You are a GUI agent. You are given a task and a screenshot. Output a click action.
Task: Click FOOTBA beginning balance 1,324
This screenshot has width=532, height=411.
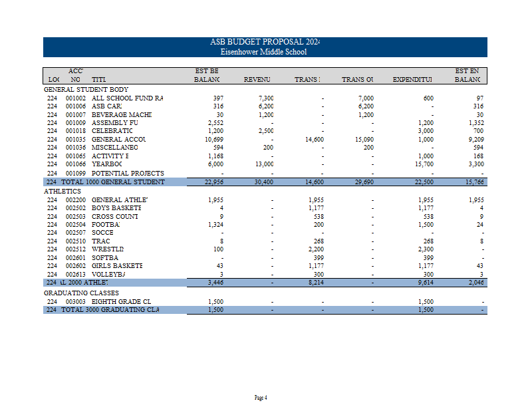click(x=215, y=225)
